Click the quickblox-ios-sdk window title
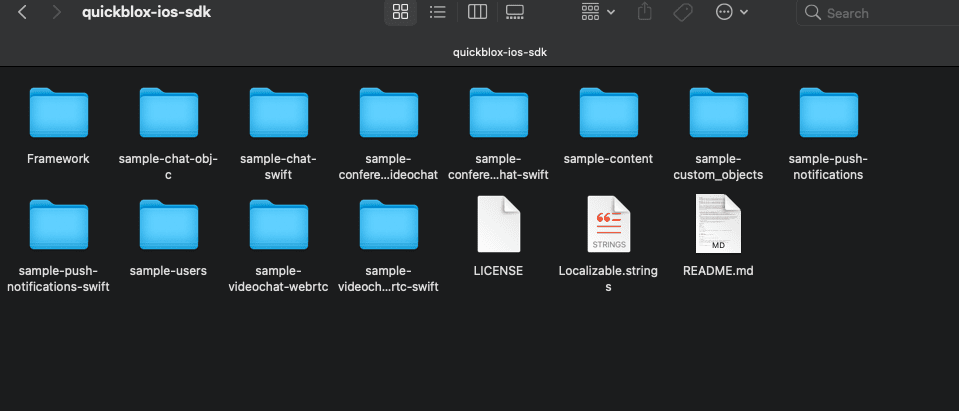The width and height of the screenshot is (959, 411). [x=147, y=12]
